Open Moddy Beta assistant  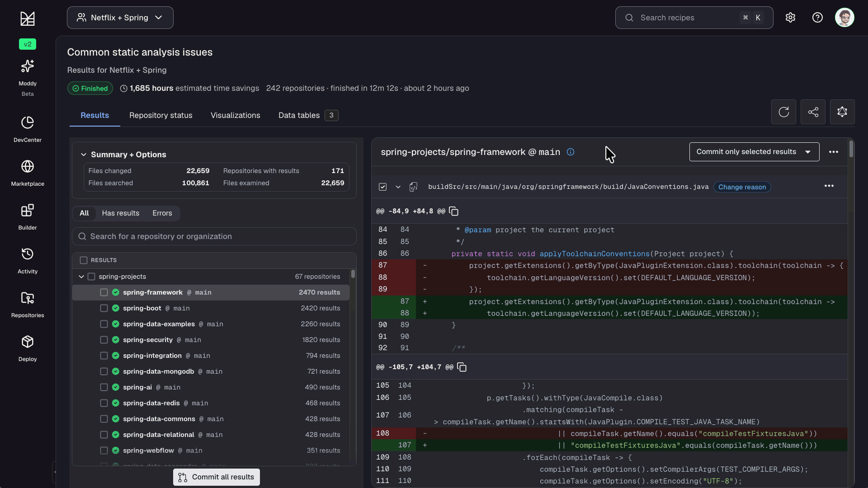tap(28, 78)
